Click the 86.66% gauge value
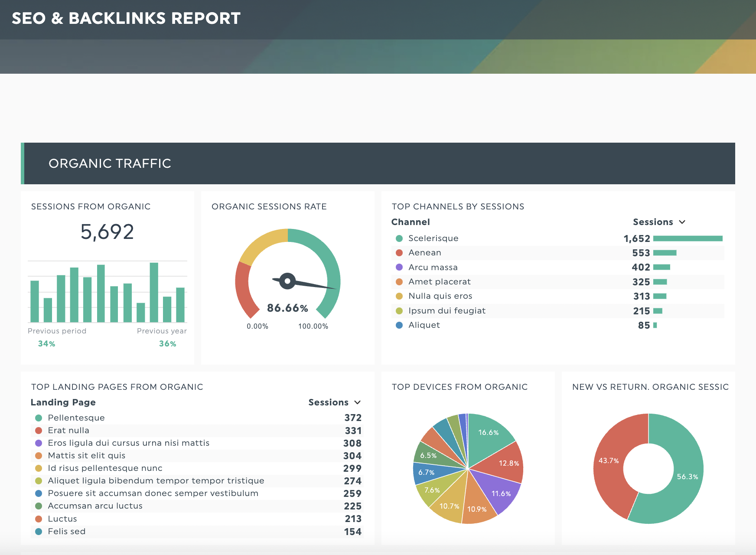 pos(287,308)
